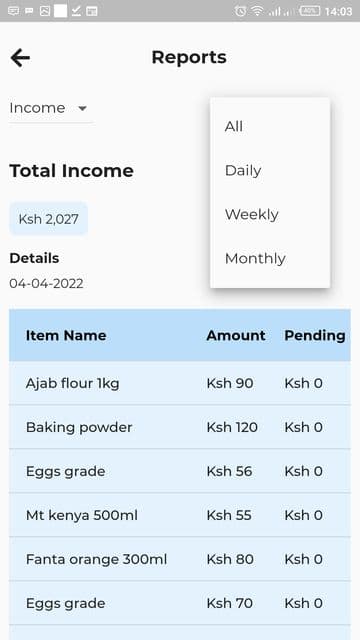Open the Ajab flour 1kg row
The width and height of the screenshot is (360, 640).
180,383
